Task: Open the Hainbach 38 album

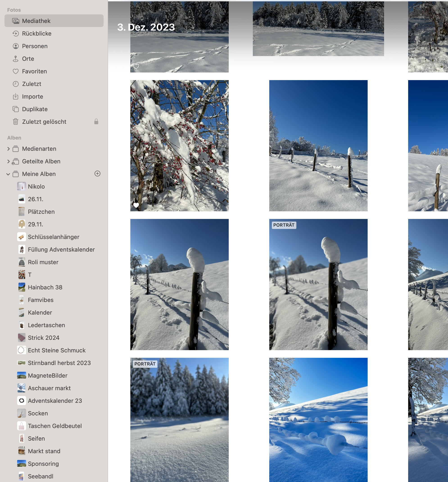Action: [x=45, y=287]
